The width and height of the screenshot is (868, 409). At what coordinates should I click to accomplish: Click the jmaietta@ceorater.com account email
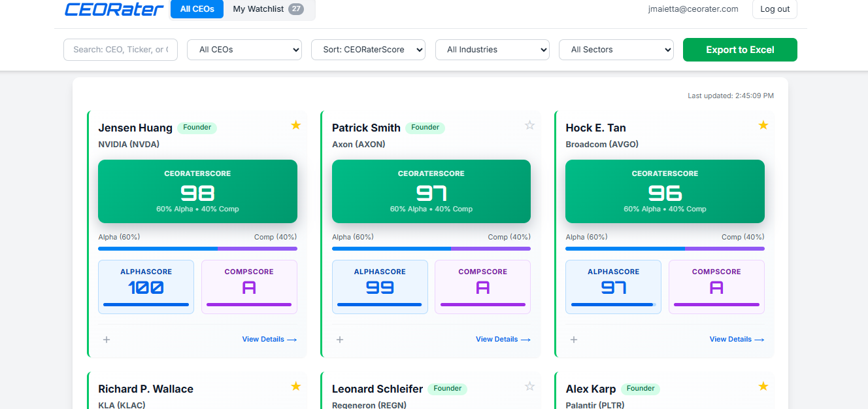(x=693, y=9)
